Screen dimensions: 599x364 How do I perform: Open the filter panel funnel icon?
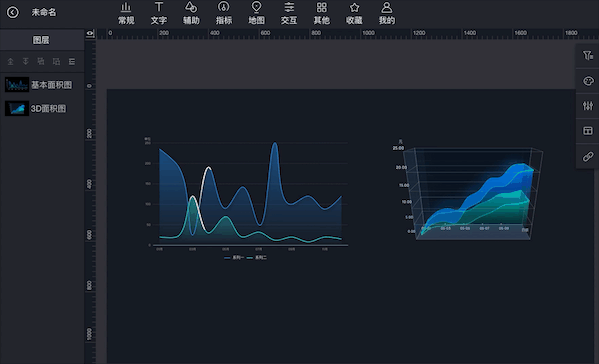coord(588,56)
